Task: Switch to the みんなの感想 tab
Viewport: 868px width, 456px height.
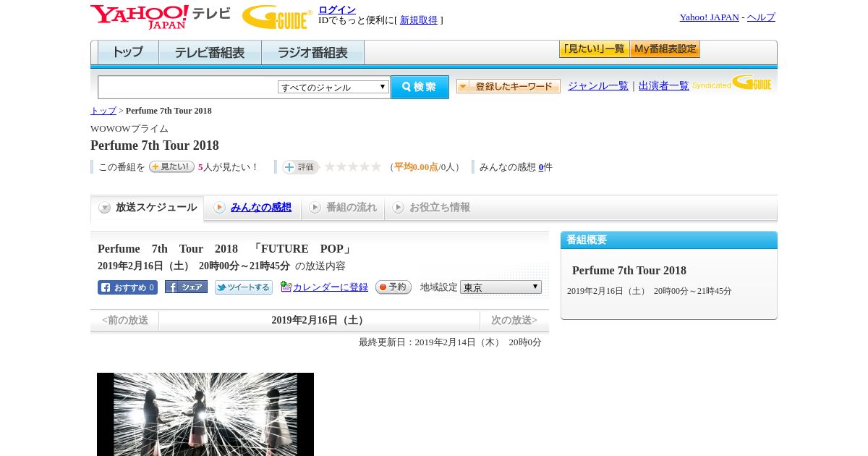Action: click(252, 208)
